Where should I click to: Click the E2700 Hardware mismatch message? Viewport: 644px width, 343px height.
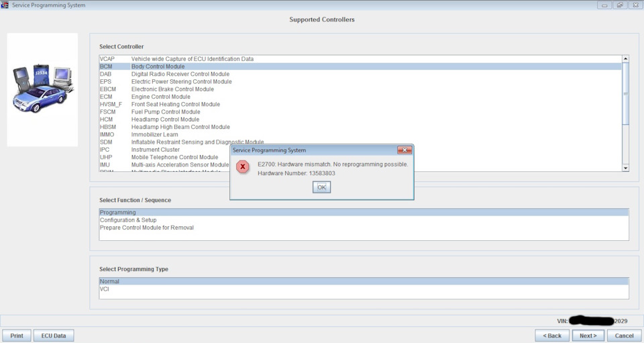333,164
